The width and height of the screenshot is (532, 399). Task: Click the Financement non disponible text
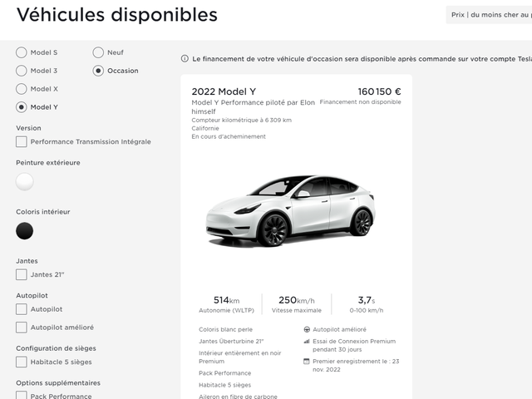click(360, 102)
